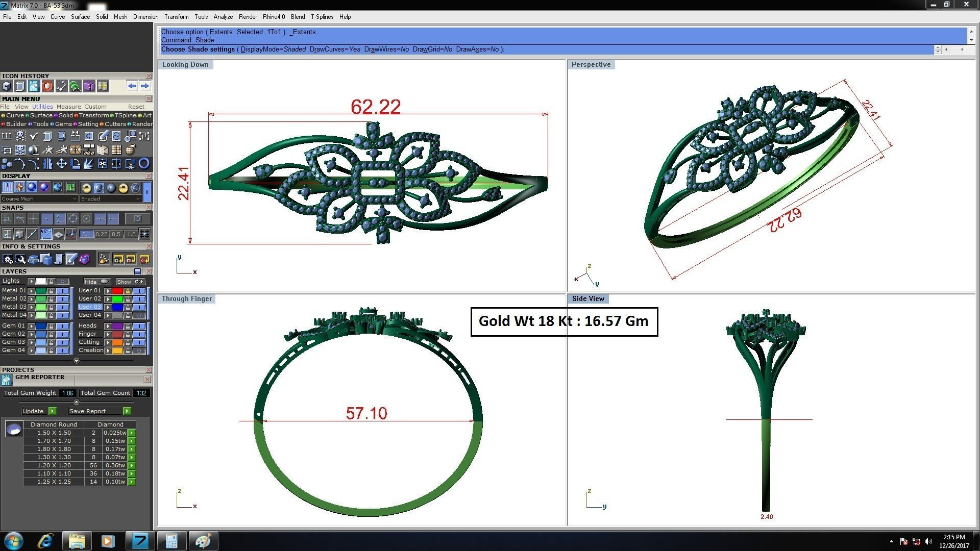This screenshot has width=980, height=551.
Task: Click the grenade-shaped utility icon
Action: (130, 150)
